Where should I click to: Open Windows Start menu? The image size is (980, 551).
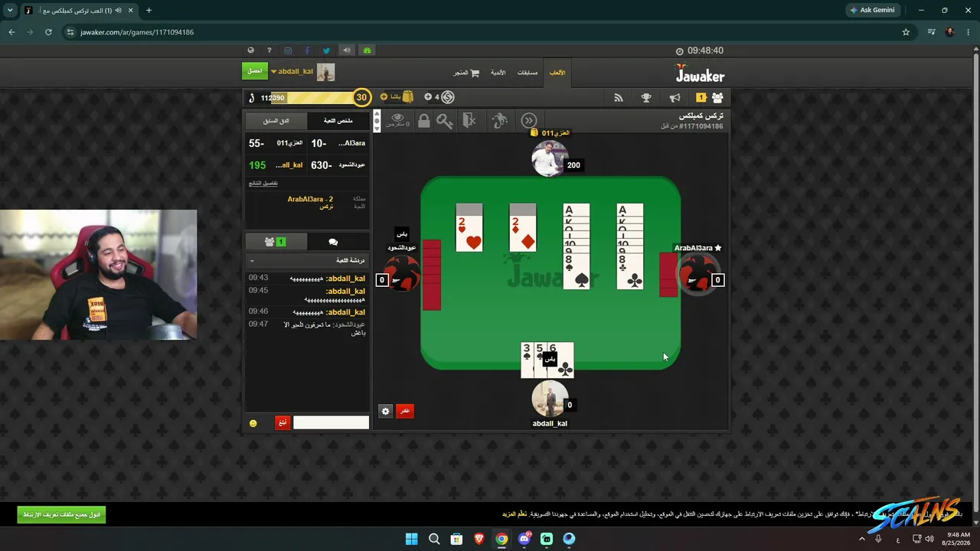click(411, 539)
